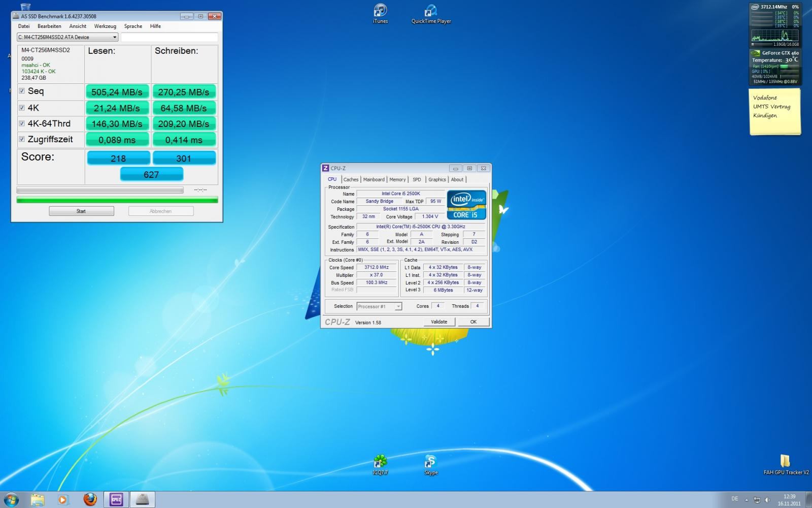Click the Windows Start orb

point(11,499)
